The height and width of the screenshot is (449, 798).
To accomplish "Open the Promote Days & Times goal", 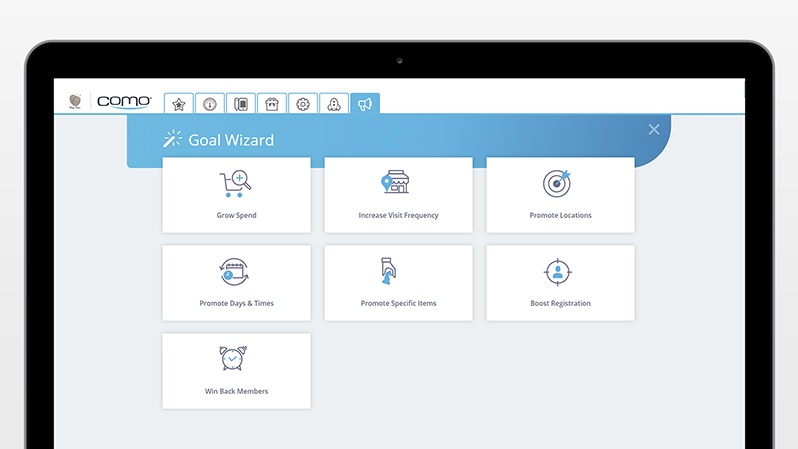I will (236, 283).
